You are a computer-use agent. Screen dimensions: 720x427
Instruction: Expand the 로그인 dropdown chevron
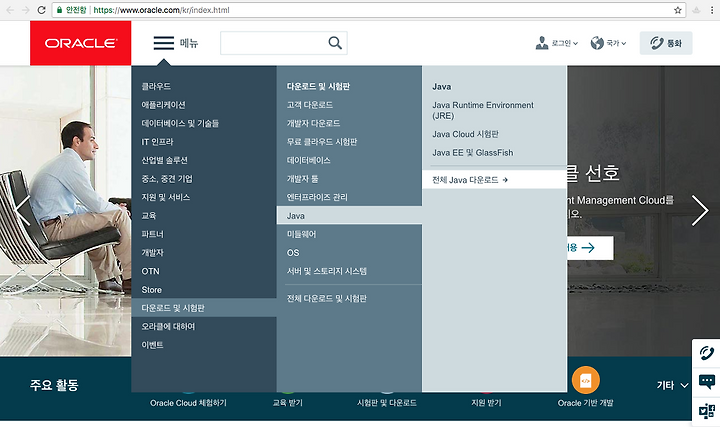[x=575, y=44]
